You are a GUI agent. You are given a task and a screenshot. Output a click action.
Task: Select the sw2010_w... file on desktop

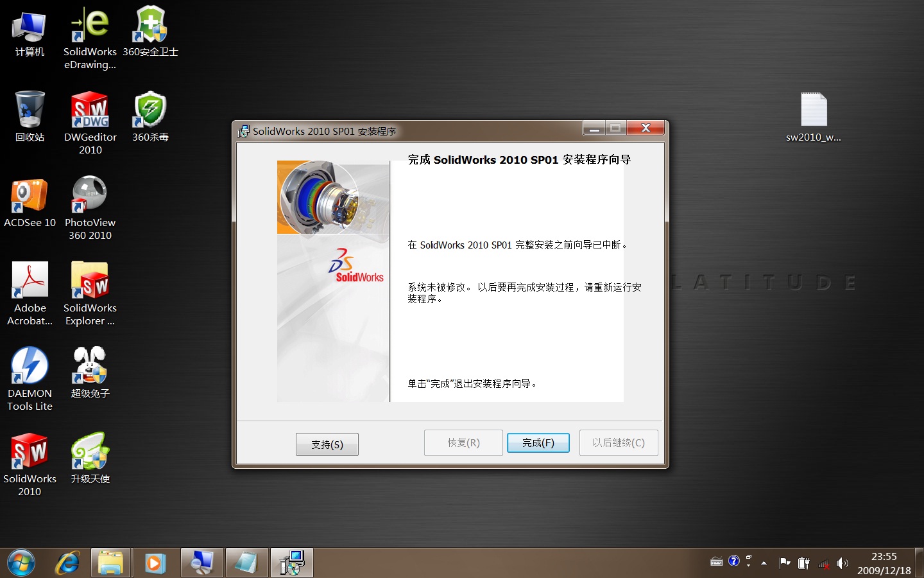(813, 118)
